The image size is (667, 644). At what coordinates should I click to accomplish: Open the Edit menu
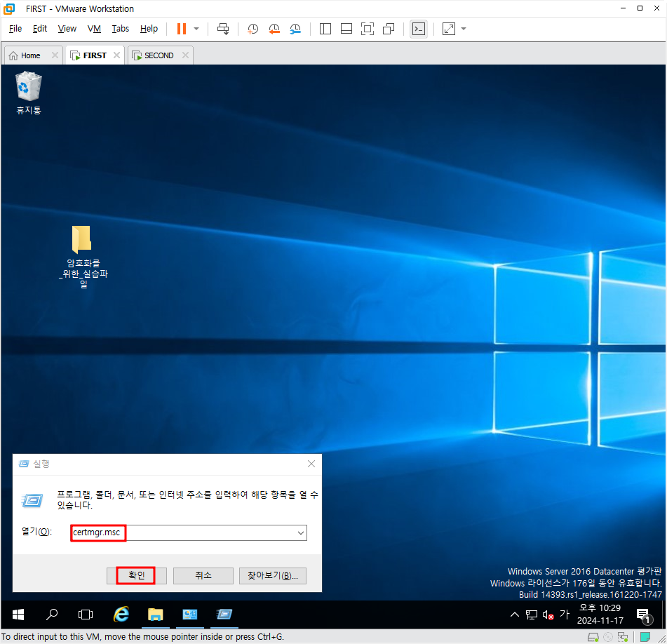point(40,29)
